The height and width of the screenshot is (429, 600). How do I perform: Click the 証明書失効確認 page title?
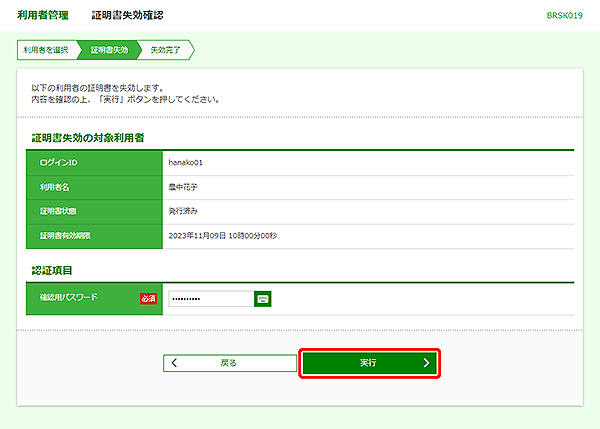(127, 15)
